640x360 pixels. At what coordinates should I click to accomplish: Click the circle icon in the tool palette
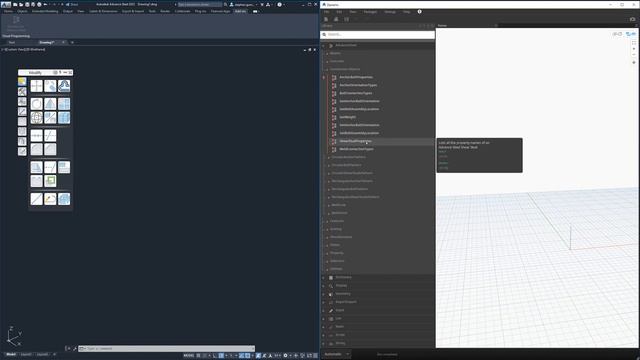point(36,104)
